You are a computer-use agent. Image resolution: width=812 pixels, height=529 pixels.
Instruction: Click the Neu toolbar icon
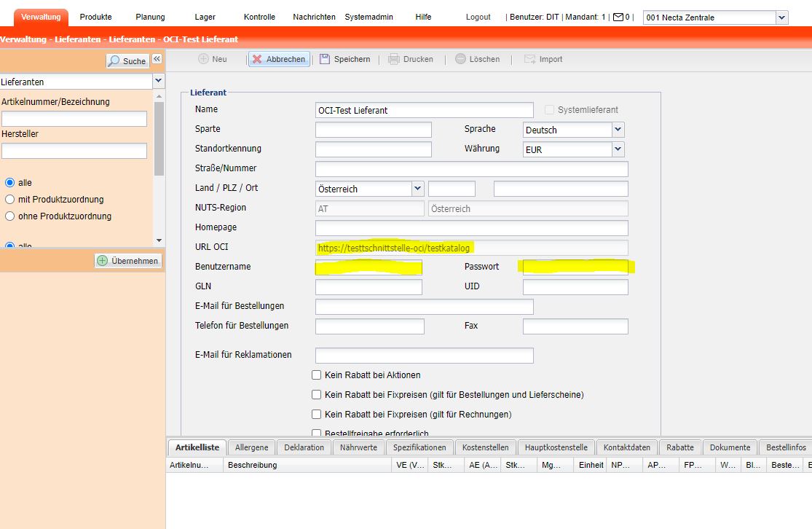204,59
